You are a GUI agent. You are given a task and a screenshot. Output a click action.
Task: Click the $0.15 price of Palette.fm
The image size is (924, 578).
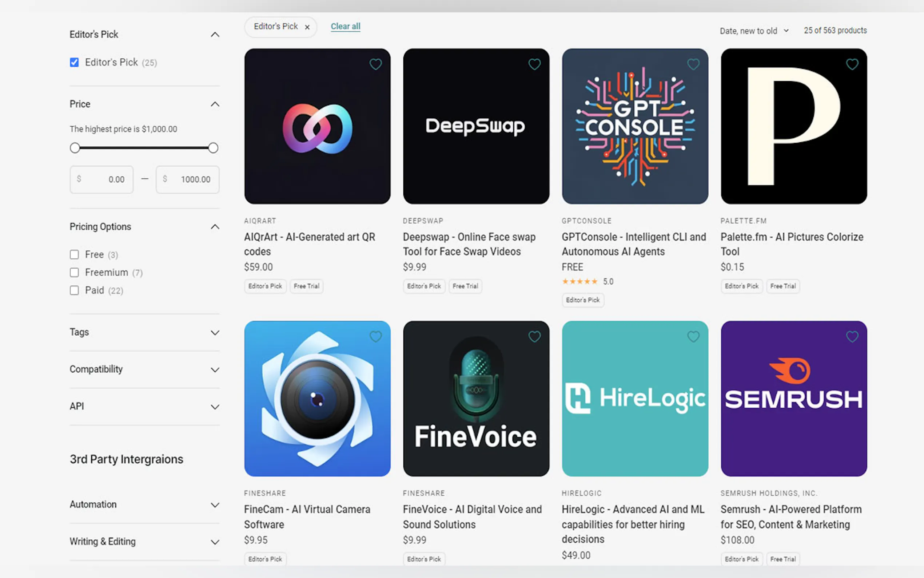[x=732, y=267]
